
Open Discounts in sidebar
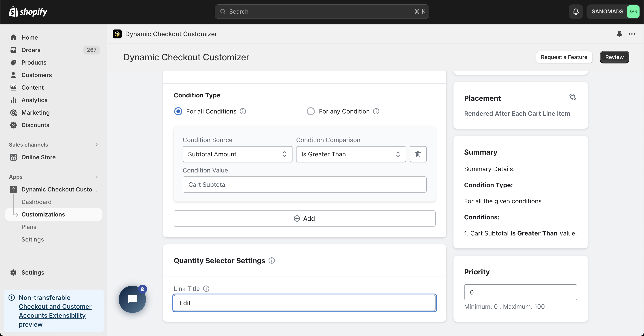point(53,125)
